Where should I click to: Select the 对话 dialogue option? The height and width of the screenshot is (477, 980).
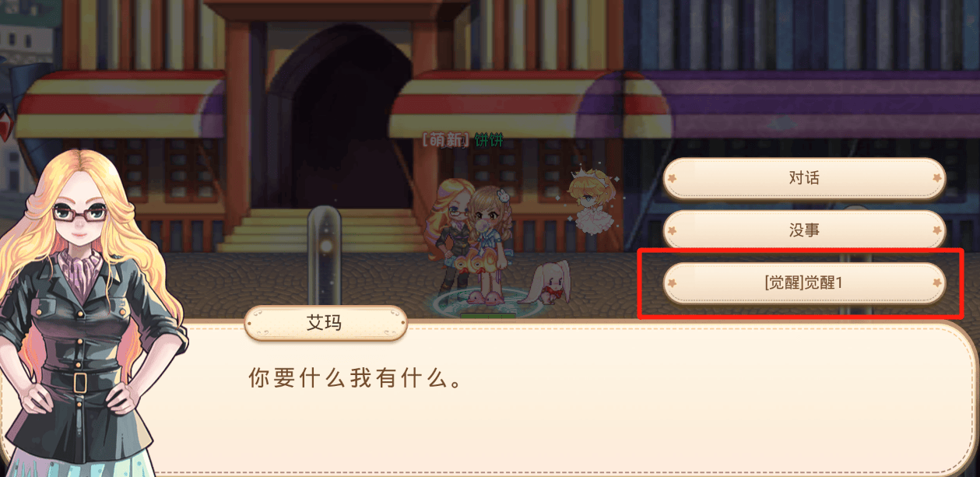coord(804,178)
